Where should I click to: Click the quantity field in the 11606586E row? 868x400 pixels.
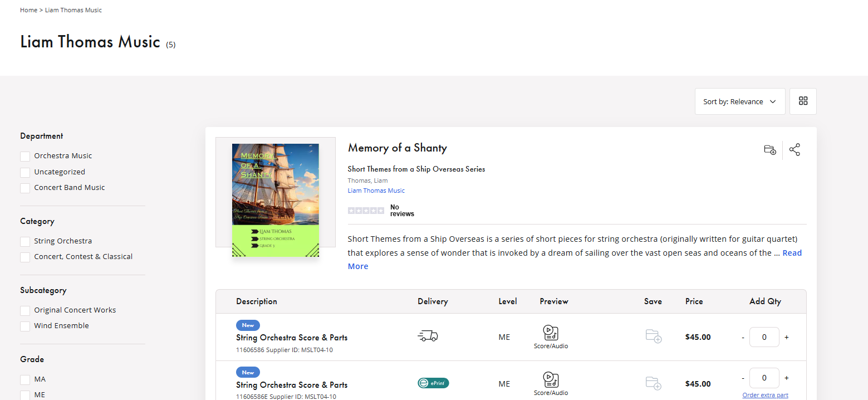click(764, 378)
